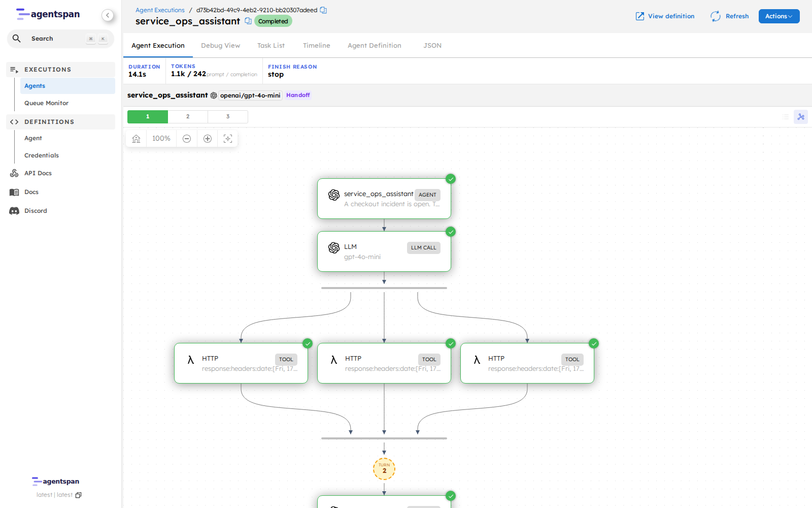Click the Definitions code brackets icon
The height and width of the screenshot is (508, 812).
(x=14, y=122)
